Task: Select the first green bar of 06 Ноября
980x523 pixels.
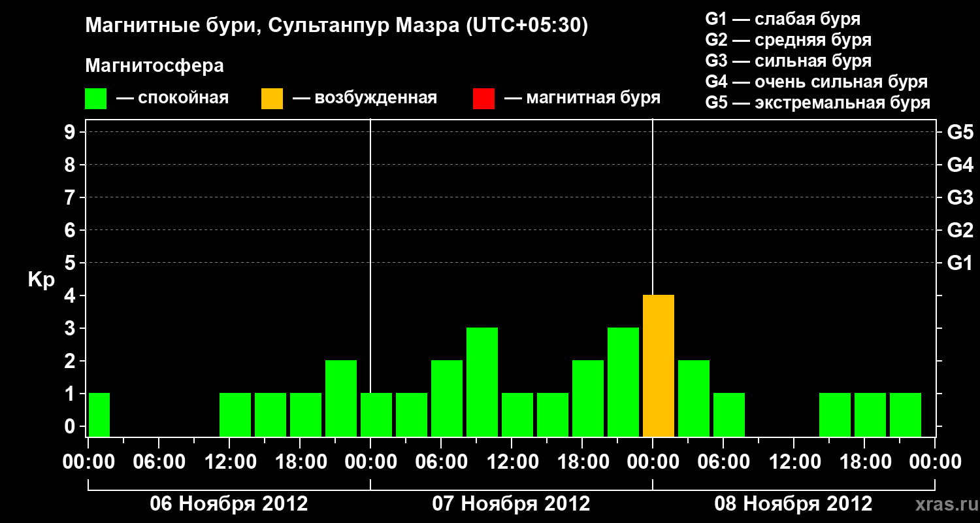Action: (x=99, y=415)
